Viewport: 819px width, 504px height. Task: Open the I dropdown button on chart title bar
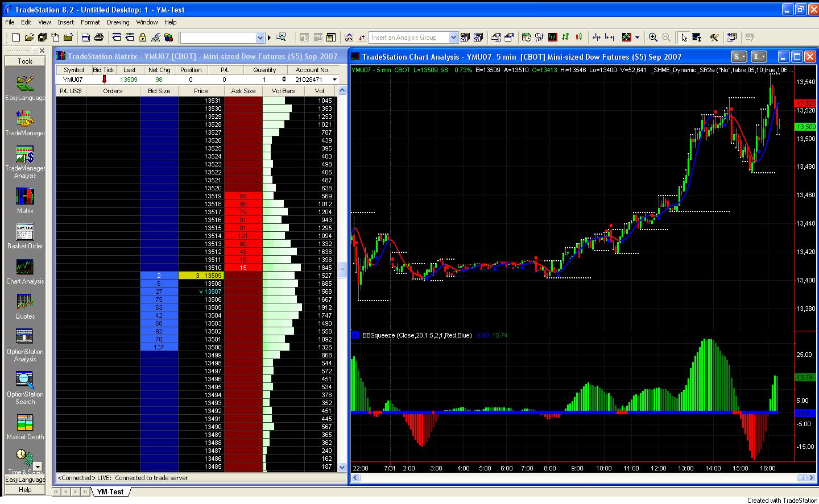pos(759,56)
